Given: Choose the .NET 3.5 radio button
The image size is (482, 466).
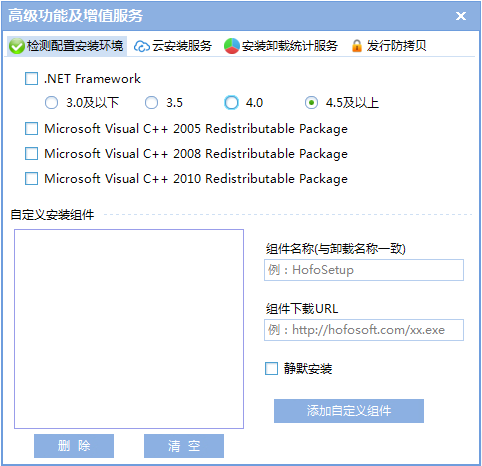Looking at the screenshot, I should point(151,103).
